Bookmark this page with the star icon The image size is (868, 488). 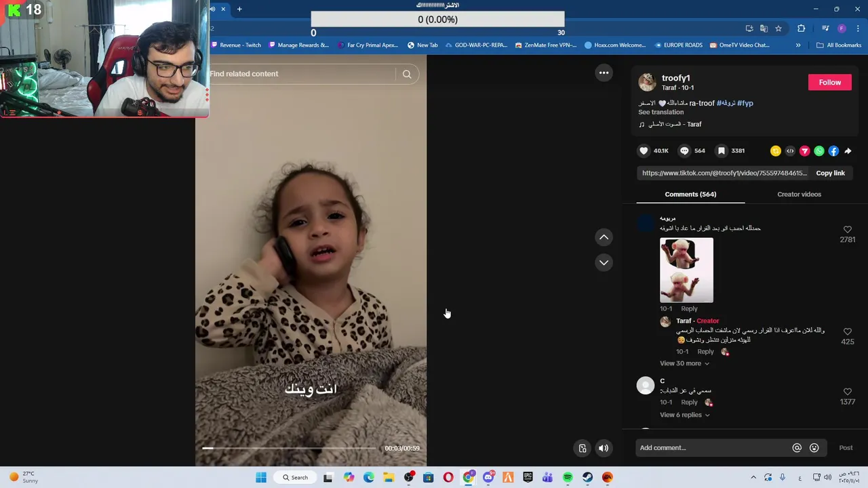click(x=778, y=28)
